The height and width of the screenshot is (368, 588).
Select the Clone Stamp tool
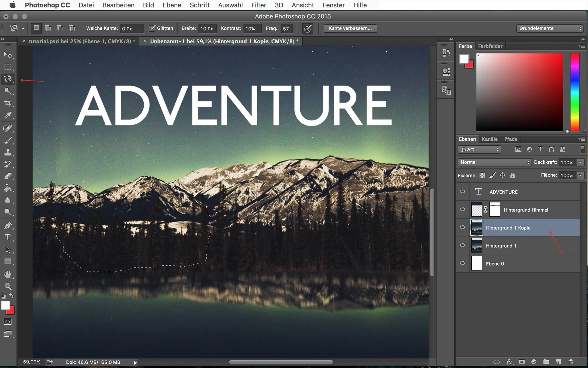[8, 152]
